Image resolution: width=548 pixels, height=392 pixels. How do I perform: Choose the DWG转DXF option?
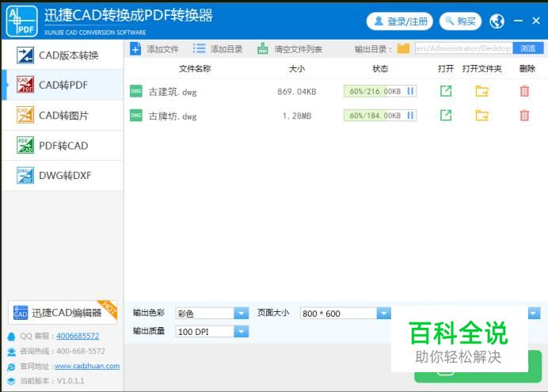(63, 175)
